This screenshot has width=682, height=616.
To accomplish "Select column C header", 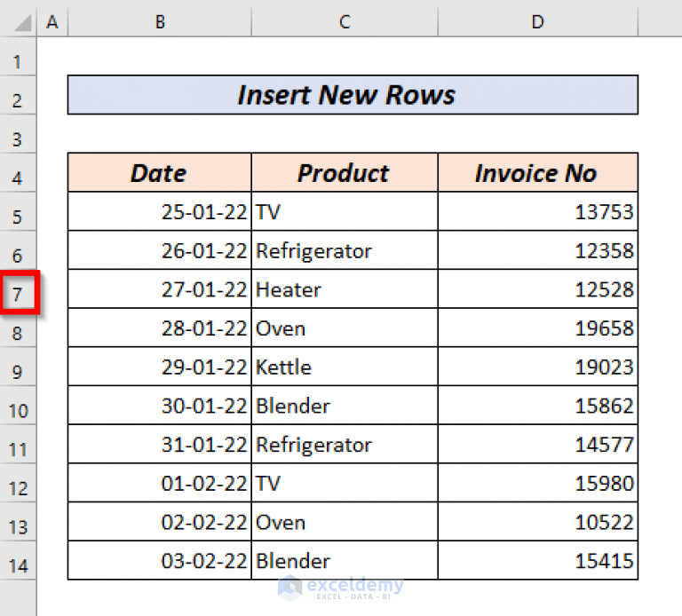I will [345, 21].
